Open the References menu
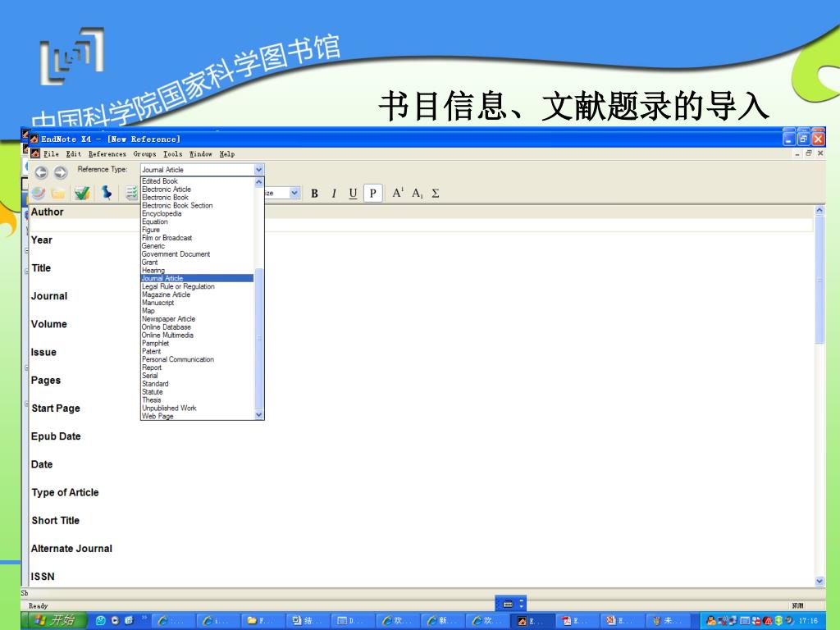 pyautogui.click(x=107, y=154)
